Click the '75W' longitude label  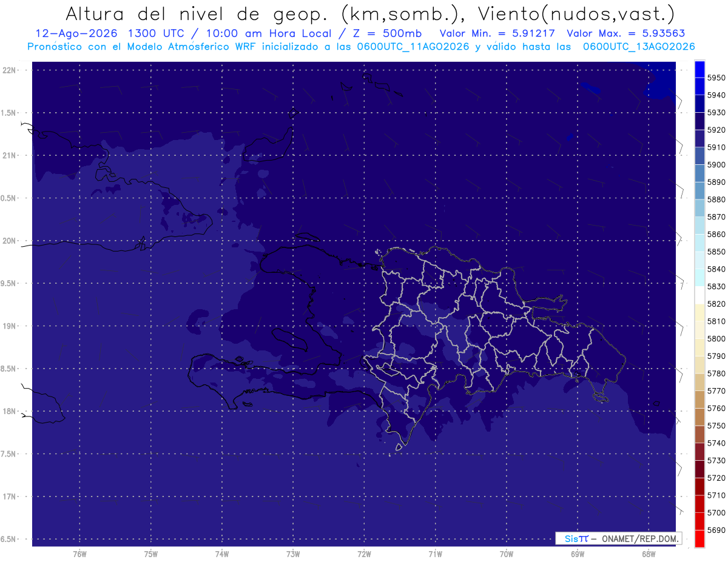(150, 554)
